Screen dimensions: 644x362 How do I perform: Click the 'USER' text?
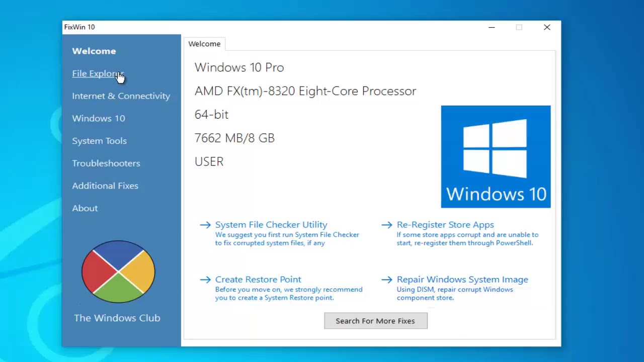coord(209,162)
